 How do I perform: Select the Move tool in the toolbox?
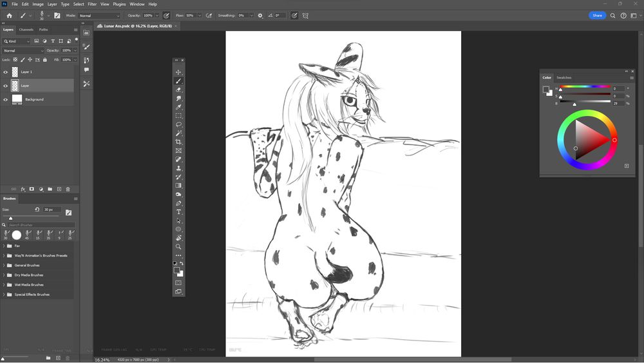[178, 72]
